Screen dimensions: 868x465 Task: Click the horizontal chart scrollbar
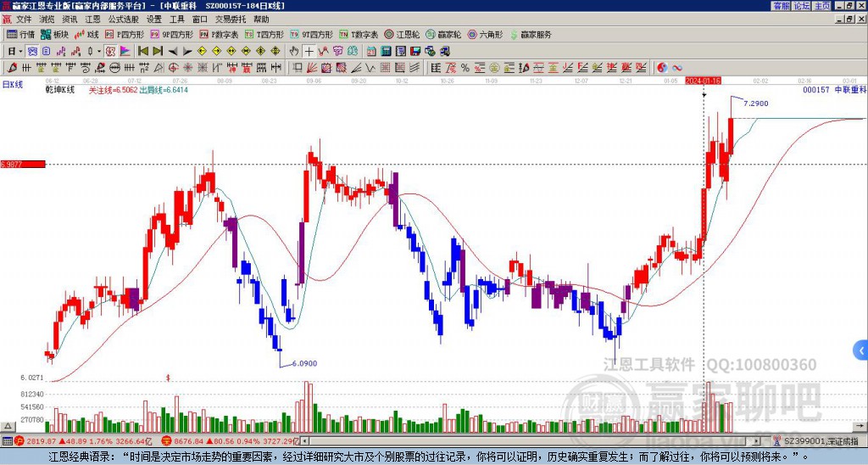point(531,441)
